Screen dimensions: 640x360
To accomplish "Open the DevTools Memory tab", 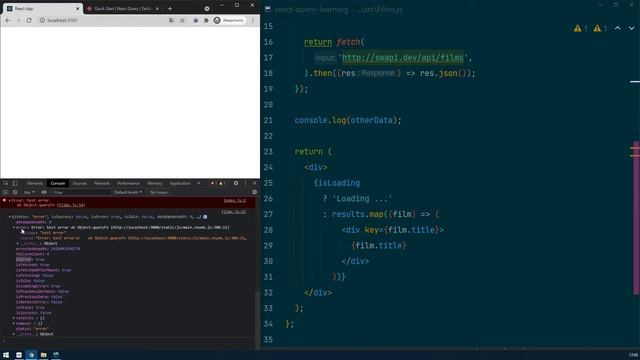I will click(x=155, y=183).
